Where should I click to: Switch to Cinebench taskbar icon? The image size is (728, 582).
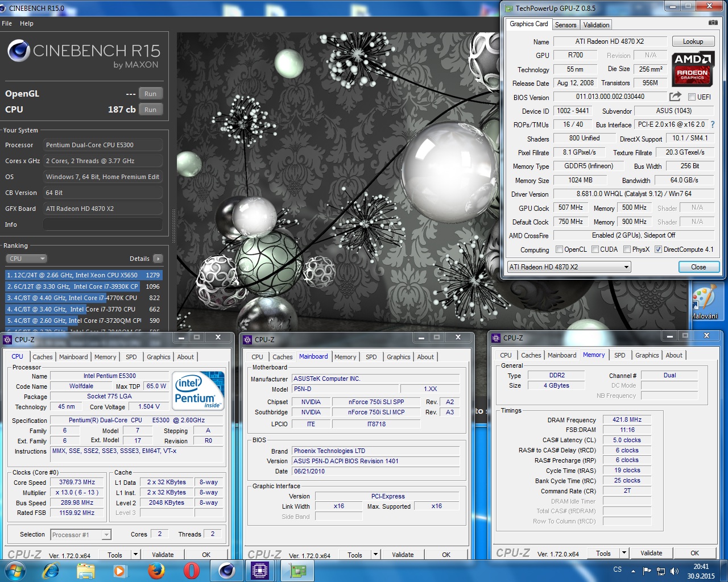tap(226, 570)
